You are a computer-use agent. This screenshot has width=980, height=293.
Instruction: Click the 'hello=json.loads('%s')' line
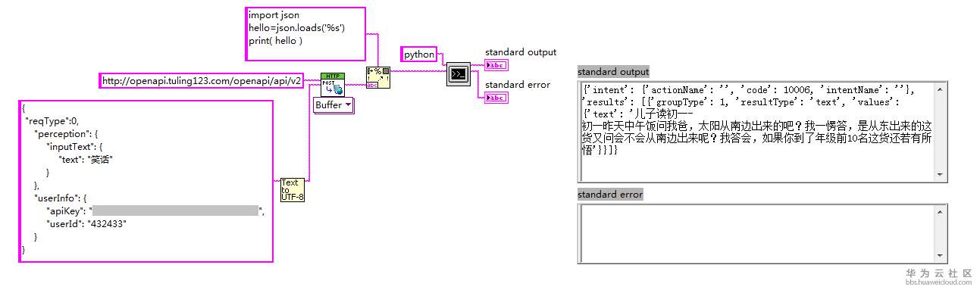(297, 29)
